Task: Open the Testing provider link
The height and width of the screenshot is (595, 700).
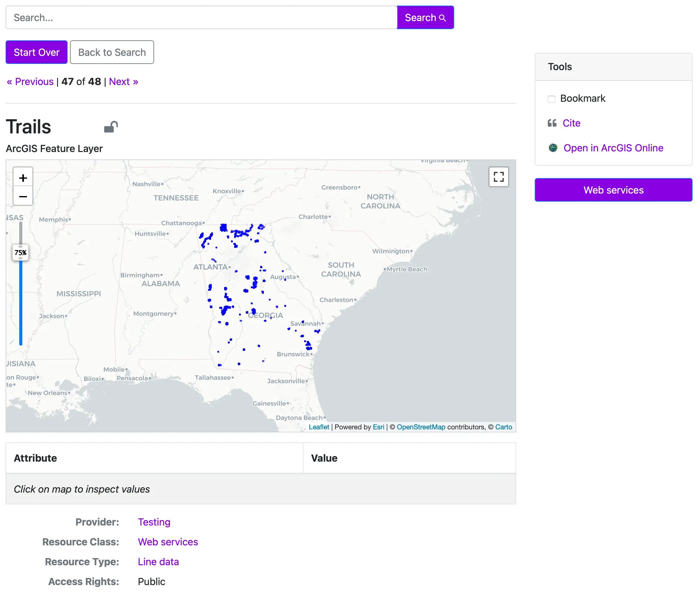Action: (x=154, y=522)
